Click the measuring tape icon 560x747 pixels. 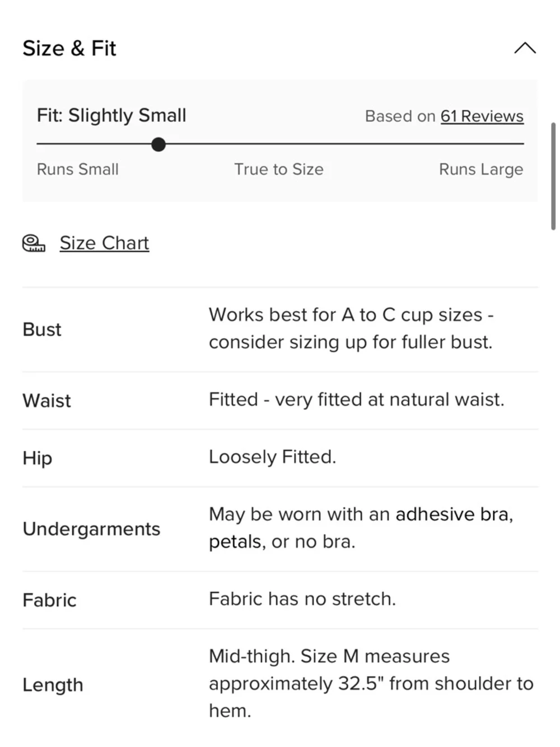click(34, 243)
